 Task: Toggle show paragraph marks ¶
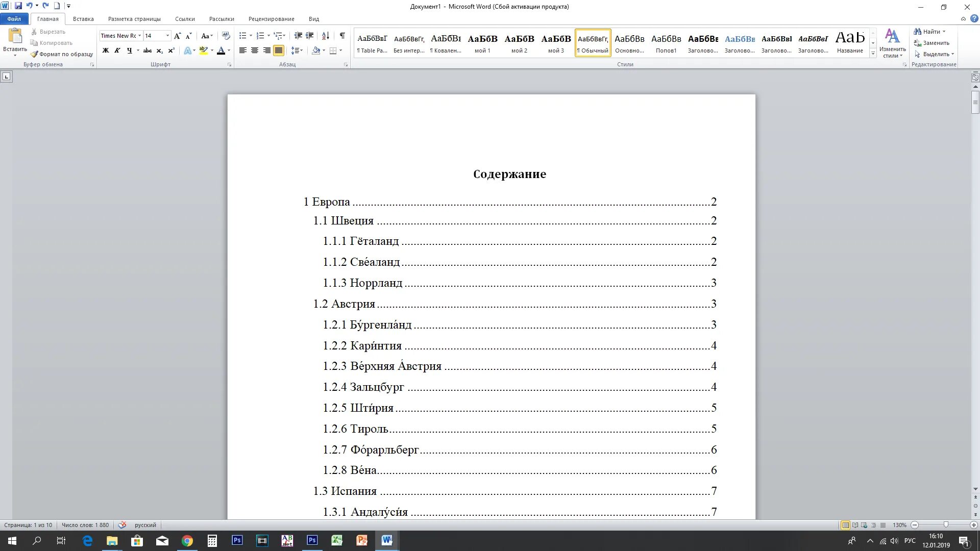tap(342, 36)
